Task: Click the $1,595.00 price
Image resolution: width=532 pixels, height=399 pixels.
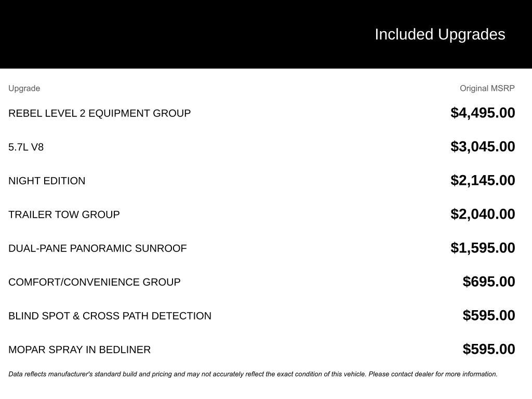Action: [483, 248]
